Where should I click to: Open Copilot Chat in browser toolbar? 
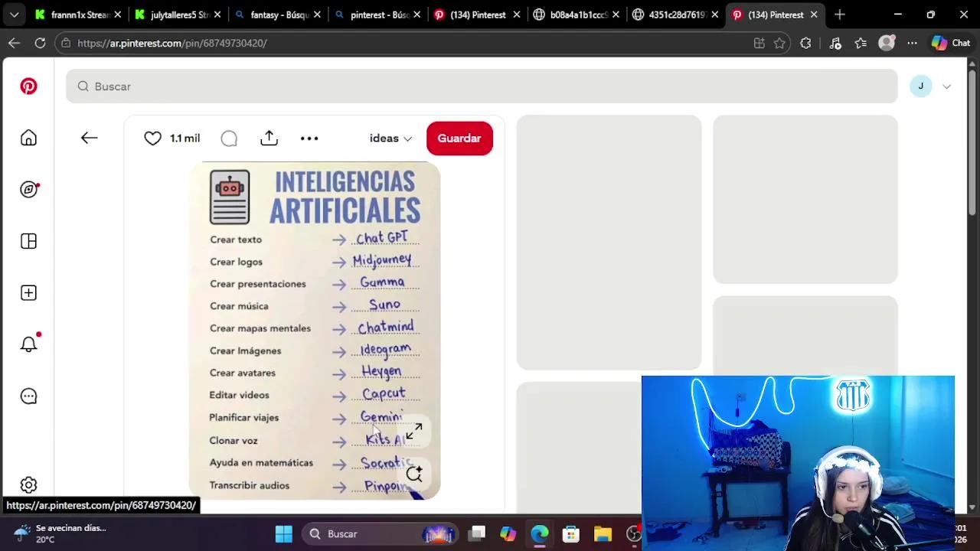(950, 44)
